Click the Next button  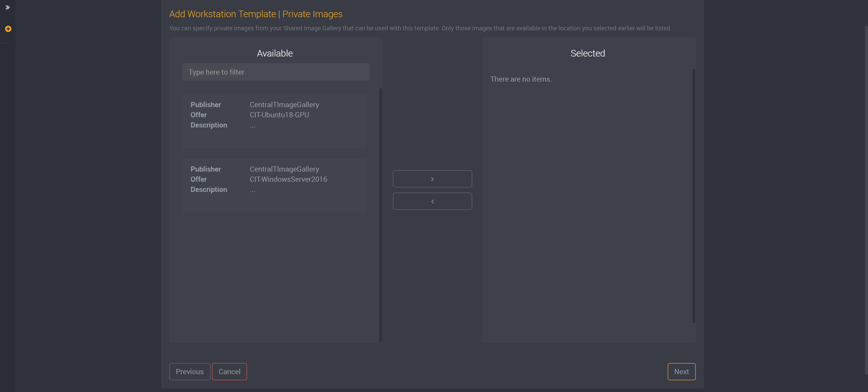(x=682, y=371)
